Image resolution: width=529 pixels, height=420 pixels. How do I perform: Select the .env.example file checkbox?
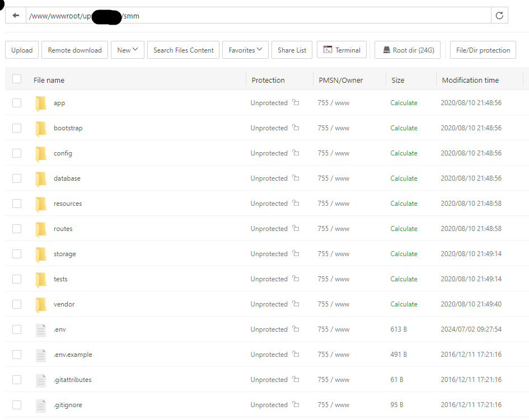[17, 355]
